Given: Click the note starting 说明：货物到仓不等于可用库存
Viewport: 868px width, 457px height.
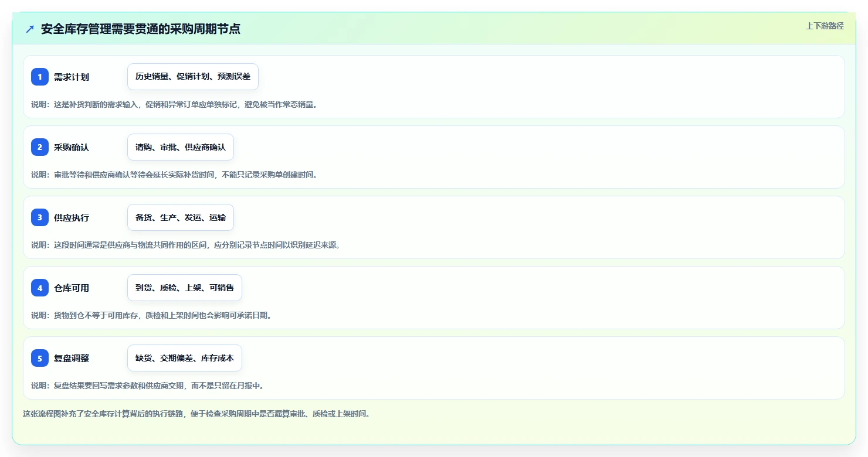Looking at the screenshot, I should click(151, 315).
